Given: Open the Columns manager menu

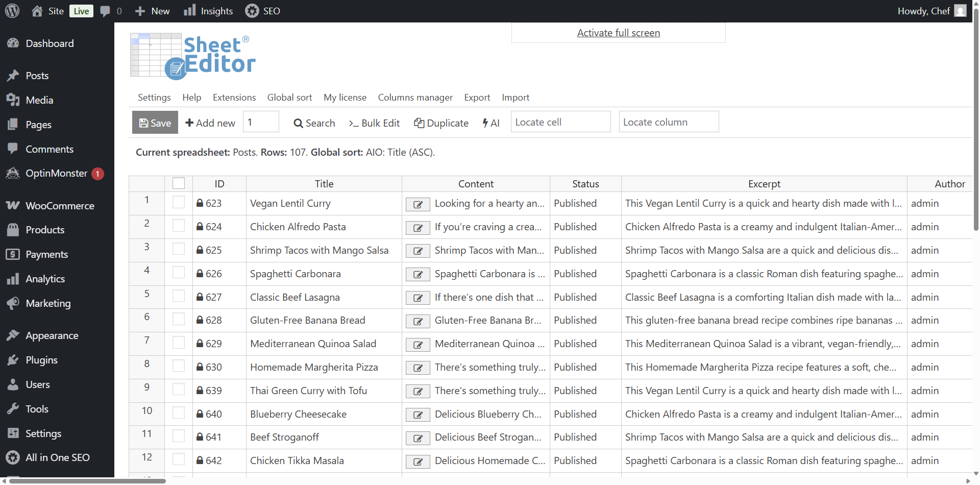Looking at the screenshot, I should click(x=415, y=98).
